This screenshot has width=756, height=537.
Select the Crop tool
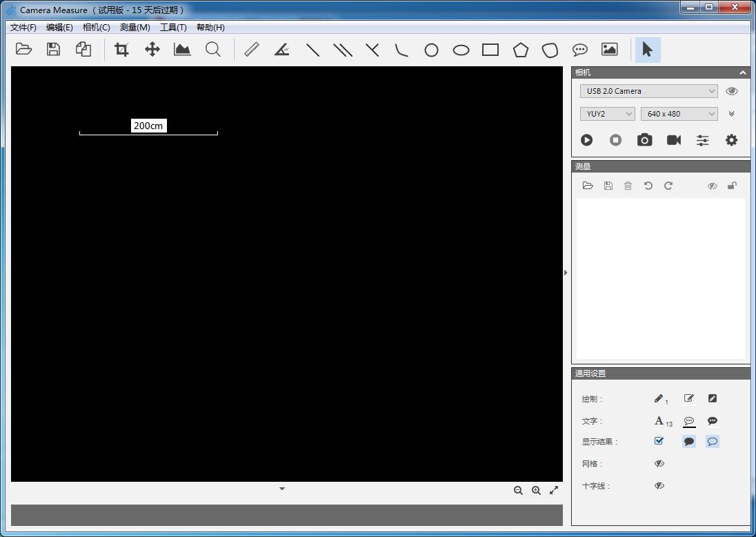(x=121, y=49)
